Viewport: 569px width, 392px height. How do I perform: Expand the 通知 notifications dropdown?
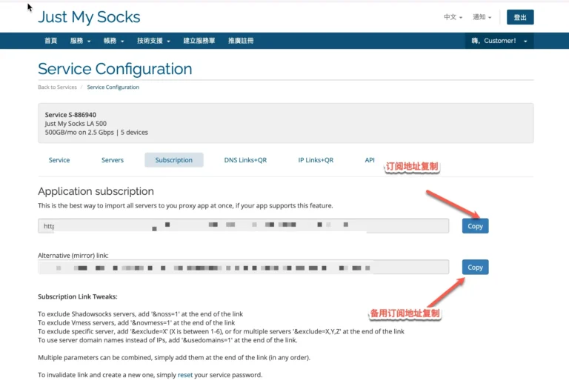point(482,17)
